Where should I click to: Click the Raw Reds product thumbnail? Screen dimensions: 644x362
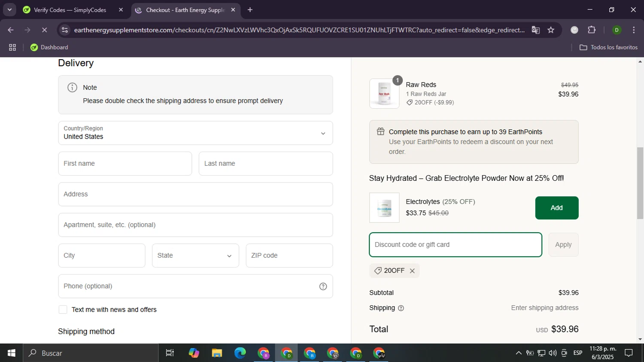coord(384,94)
